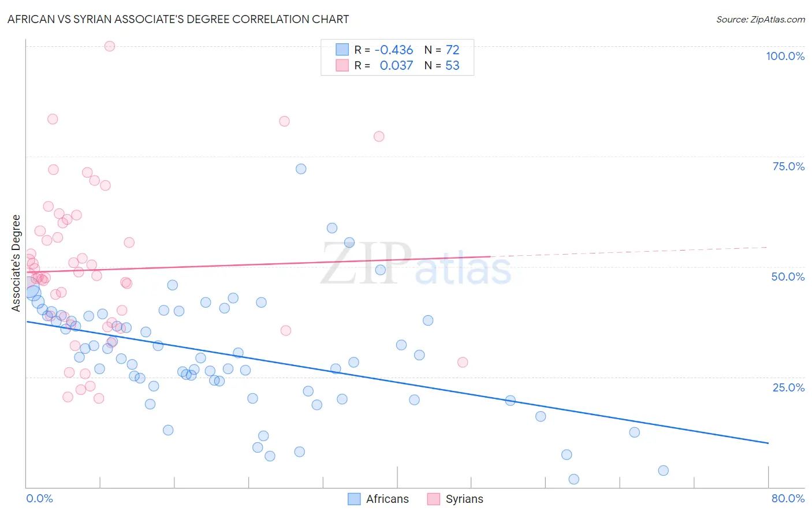
Task: Click the highest blue point near 72%
Action: [x=301, y=169]
